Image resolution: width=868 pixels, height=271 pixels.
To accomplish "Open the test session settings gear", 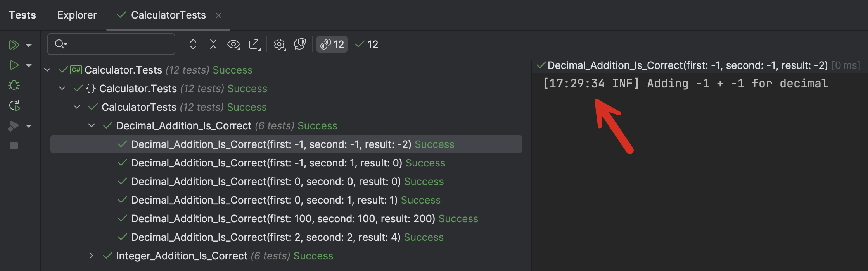I will click(279, 44).
